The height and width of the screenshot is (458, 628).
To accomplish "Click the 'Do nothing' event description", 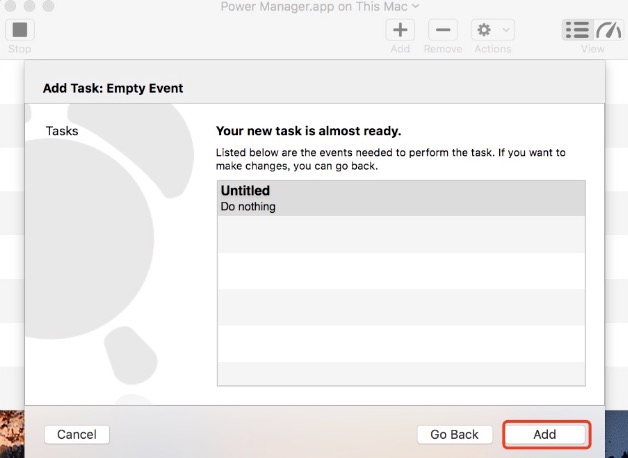I will pyautogui.click(x=248, y=207).
